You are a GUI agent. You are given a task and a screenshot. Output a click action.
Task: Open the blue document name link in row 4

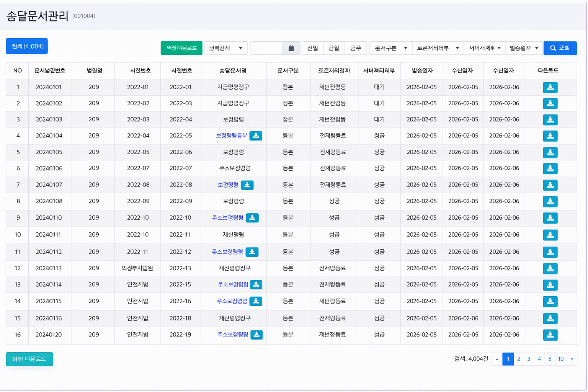point(231,136)
